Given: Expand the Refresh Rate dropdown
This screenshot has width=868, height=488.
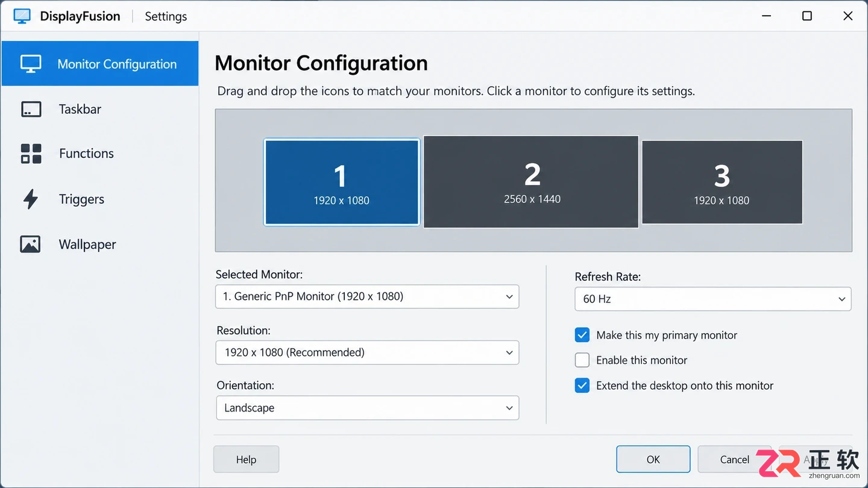Looking at the screenshot, I should [x=713, y=299].
